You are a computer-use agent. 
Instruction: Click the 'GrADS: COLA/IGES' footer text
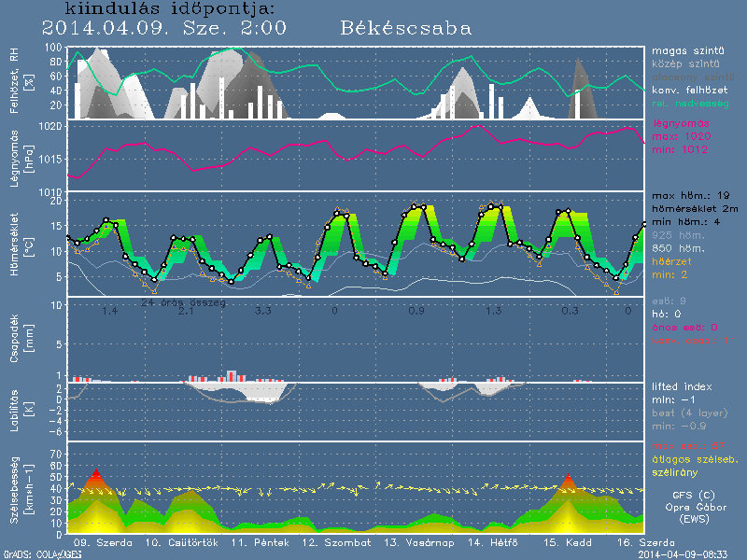pyautogui.click(x=32, y=553)
